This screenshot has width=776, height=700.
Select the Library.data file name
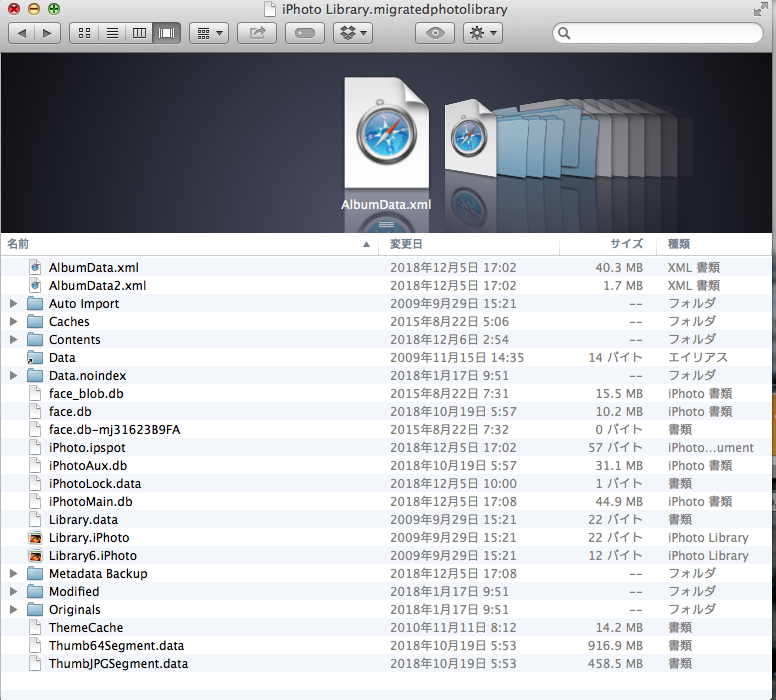(83, 519)
